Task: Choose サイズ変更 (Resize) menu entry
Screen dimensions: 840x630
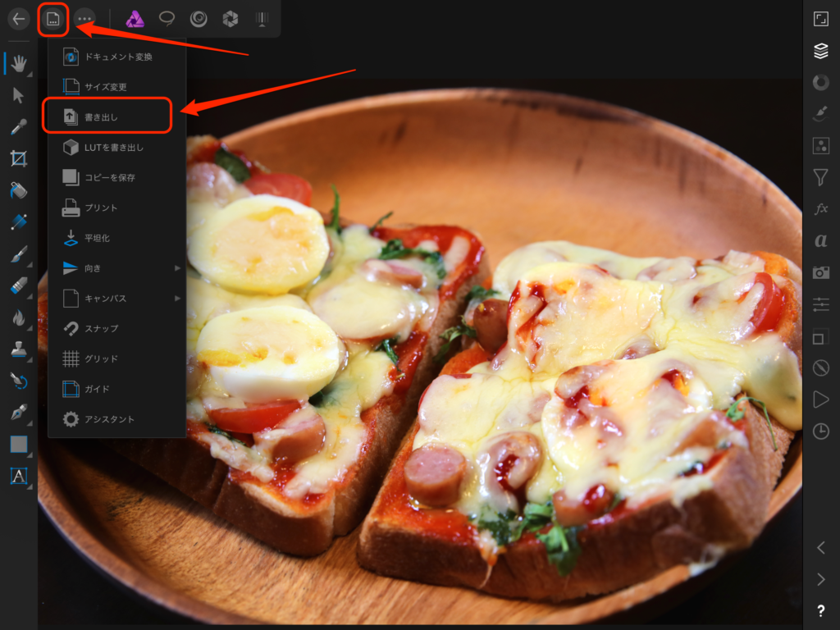Action: click(x=107, y=86)
